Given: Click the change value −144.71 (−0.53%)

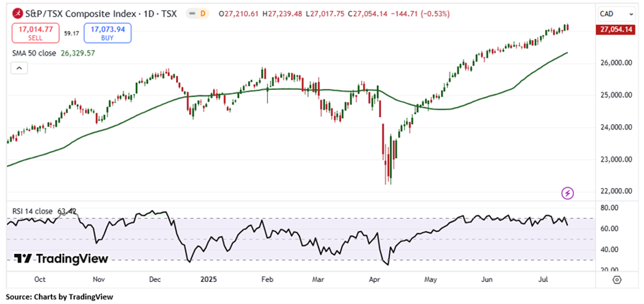Looking at the screenshot, I should (x=419, y=14).
